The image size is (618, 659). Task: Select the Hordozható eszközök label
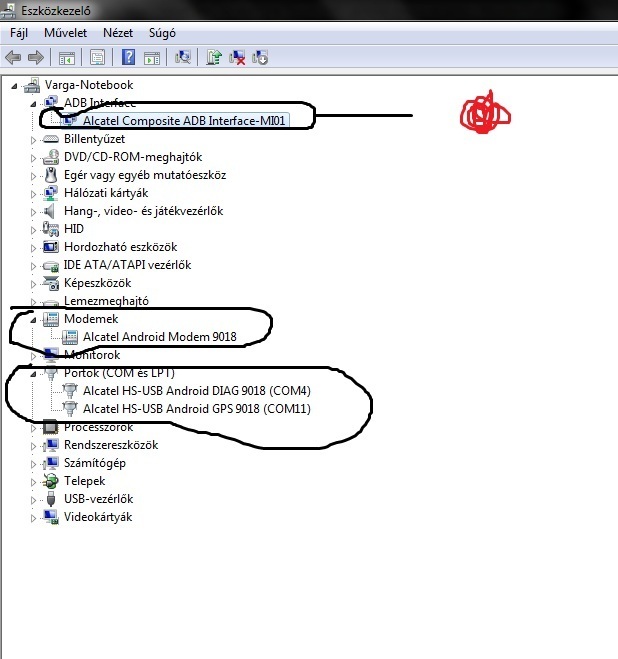pos(120,247)
